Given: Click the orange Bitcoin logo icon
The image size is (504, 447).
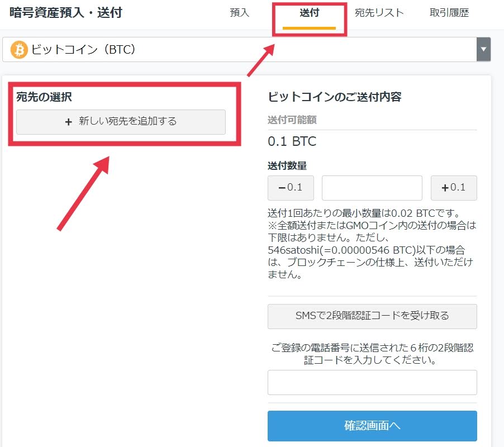Looking at the screenshot, I should (x=19, y=50).
